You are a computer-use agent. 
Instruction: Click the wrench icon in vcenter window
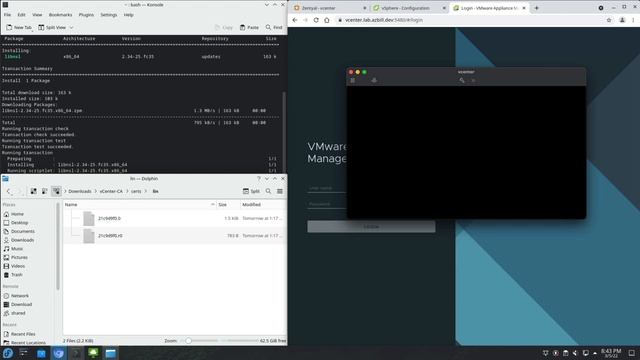(462, 80)
